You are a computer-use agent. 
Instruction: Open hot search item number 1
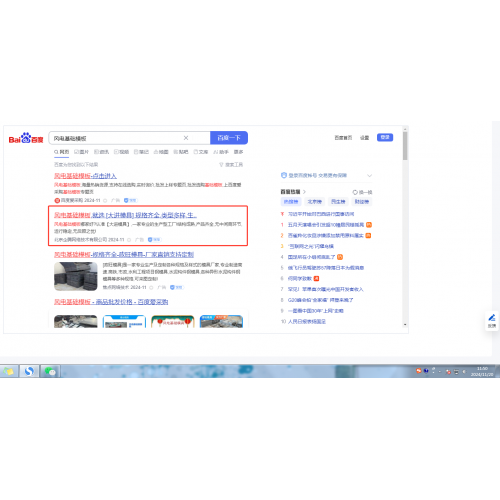pyautogui.click(x=326, y=225)
